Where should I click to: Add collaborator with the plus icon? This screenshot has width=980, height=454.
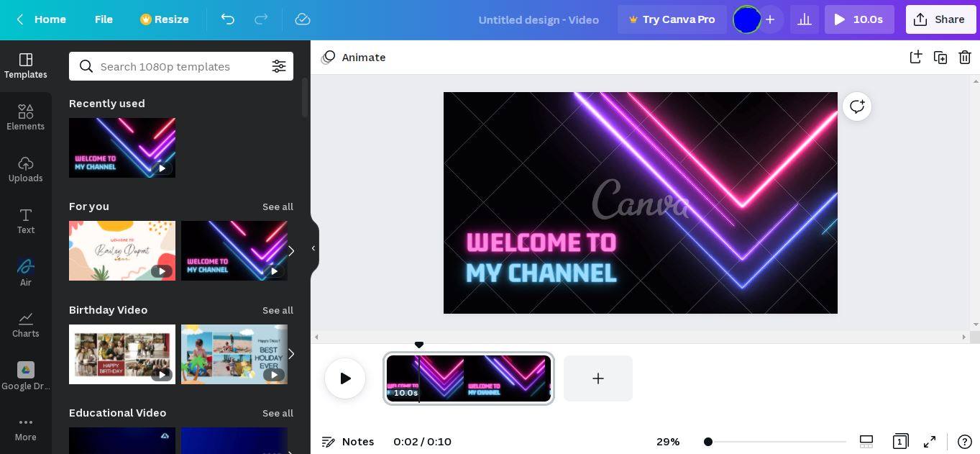tap(770, 19)
